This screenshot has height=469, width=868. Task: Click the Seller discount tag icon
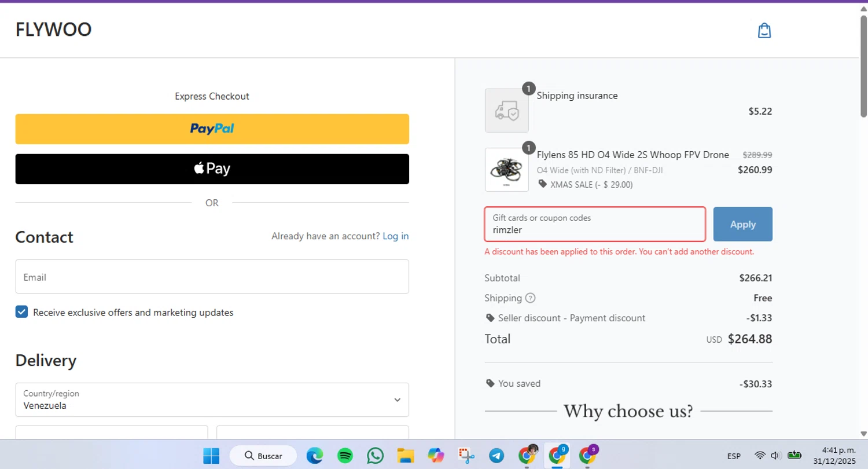coord(490,318)
